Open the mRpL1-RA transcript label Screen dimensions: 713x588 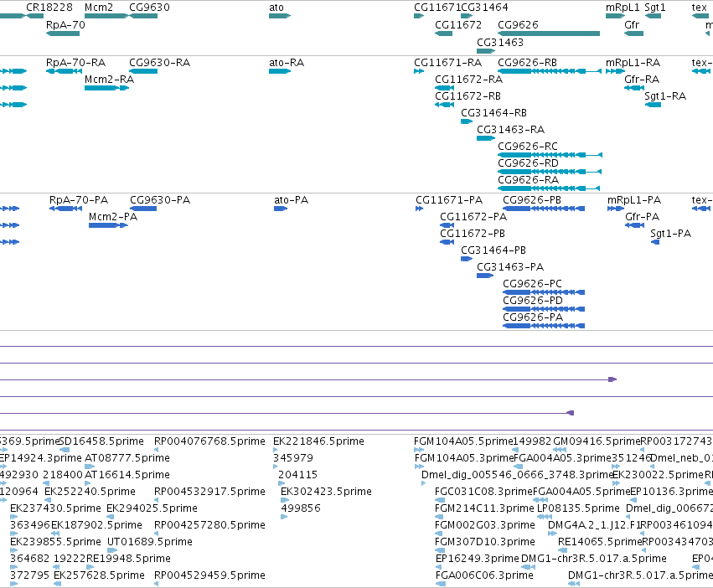point(633,62)
